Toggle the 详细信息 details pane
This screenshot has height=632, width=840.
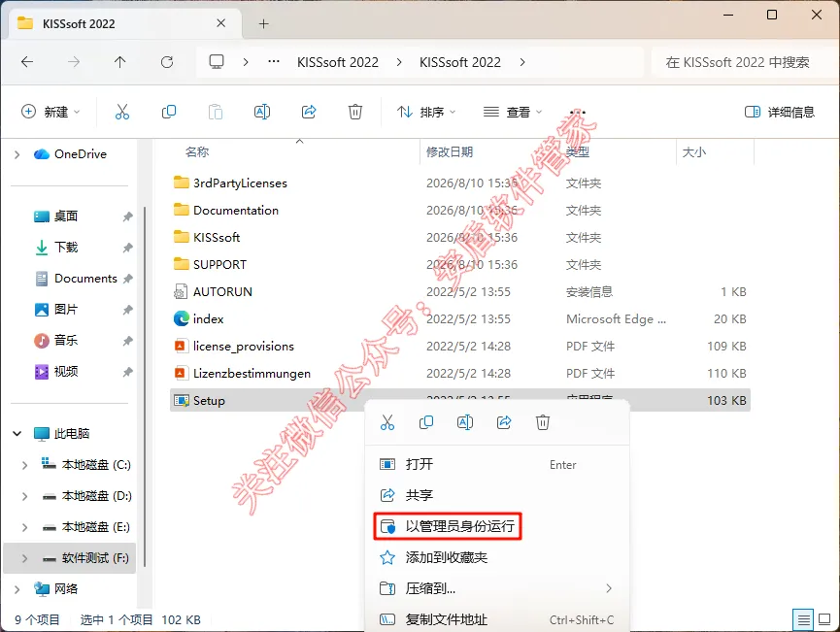click(780, 112)
